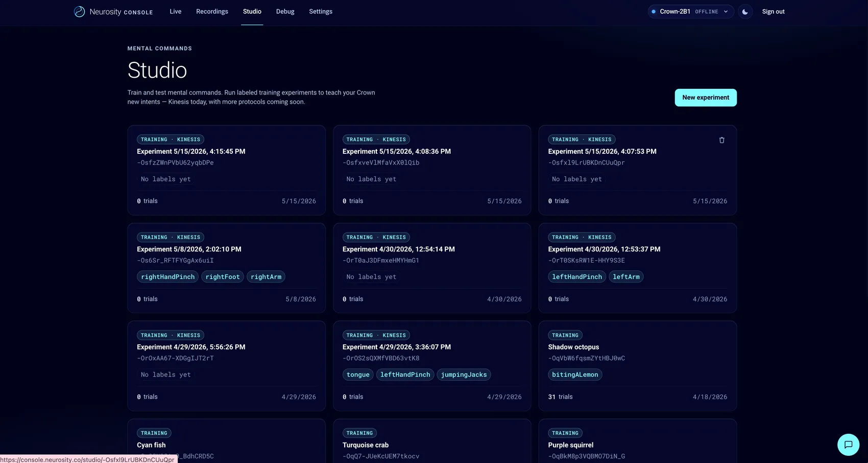The image size is (868, 463).
Task: Click the TRAINING badge on Cyan fish
Action: (154, 433)
